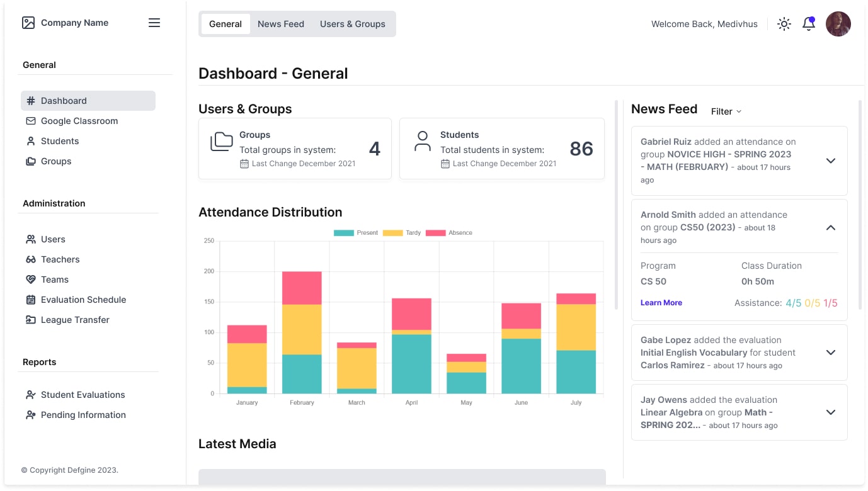Switch to the News Feed tab
Viewport: 868px width, 491px height.
(x=281, y=24)
